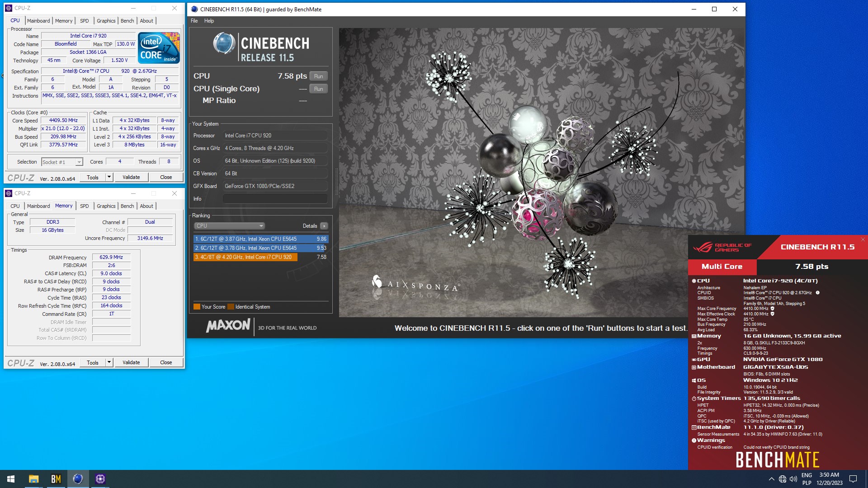Click the shield icon next to Max Effective Clock

pyautogui.click(x=772, y=314)
